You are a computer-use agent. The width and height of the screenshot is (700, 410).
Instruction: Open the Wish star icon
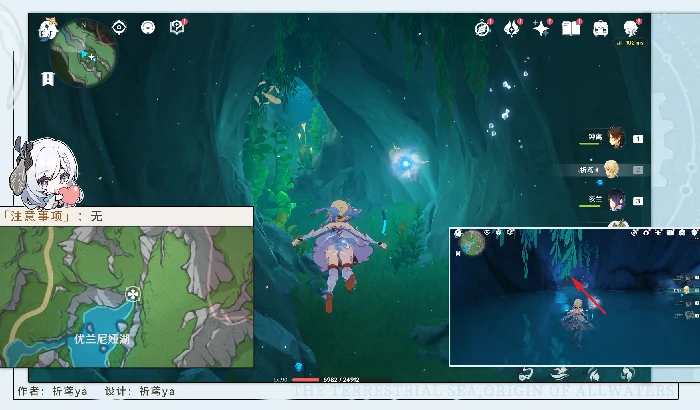tap(542, 28)
